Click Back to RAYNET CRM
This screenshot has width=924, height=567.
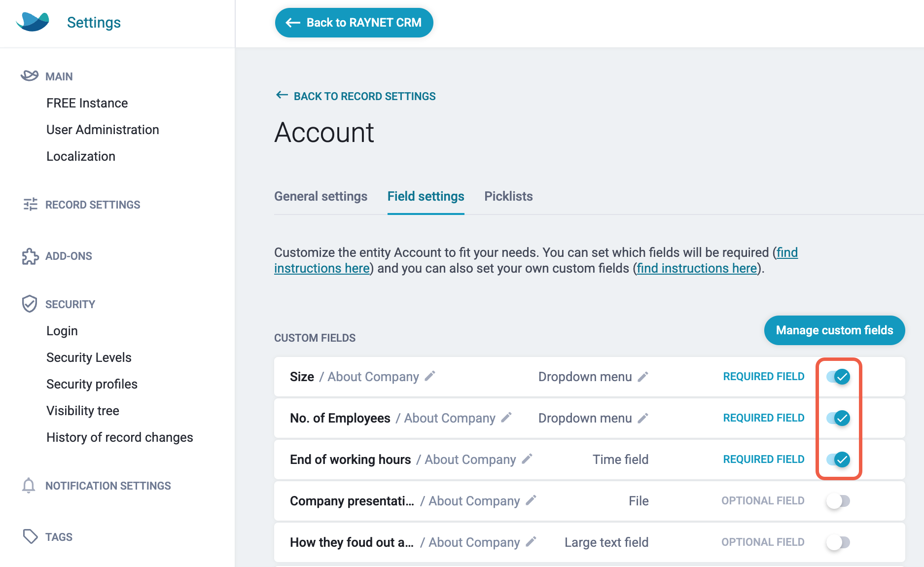(x=354, y=22)
